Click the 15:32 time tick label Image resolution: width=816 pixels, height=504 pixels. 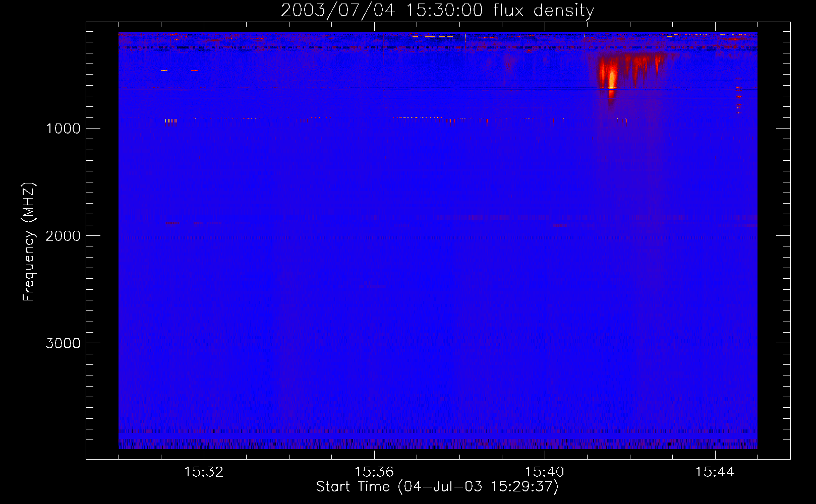tap(204, 472)
